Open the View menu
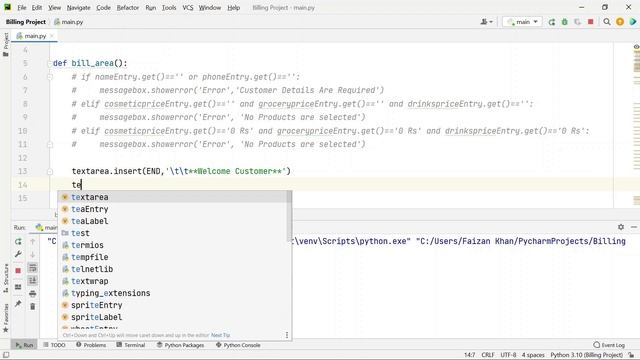This screenshot has height=360, width=640. 54,8
